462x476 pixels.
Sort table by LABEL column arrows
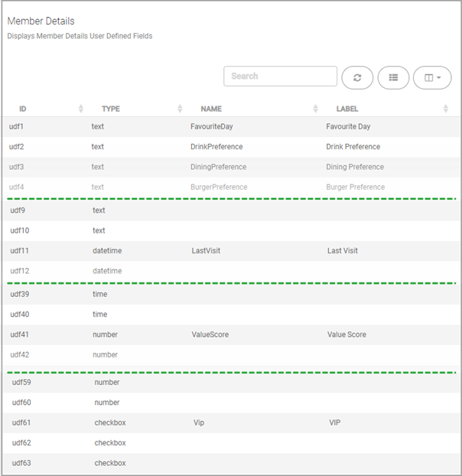point(446,109)
